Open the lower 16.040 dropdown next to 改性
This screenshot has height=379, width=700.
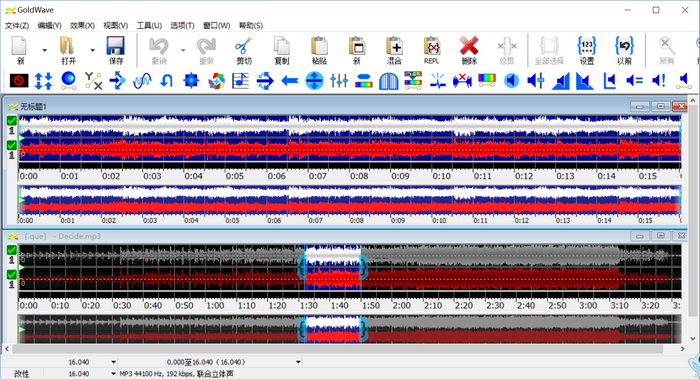pos(113,374)
